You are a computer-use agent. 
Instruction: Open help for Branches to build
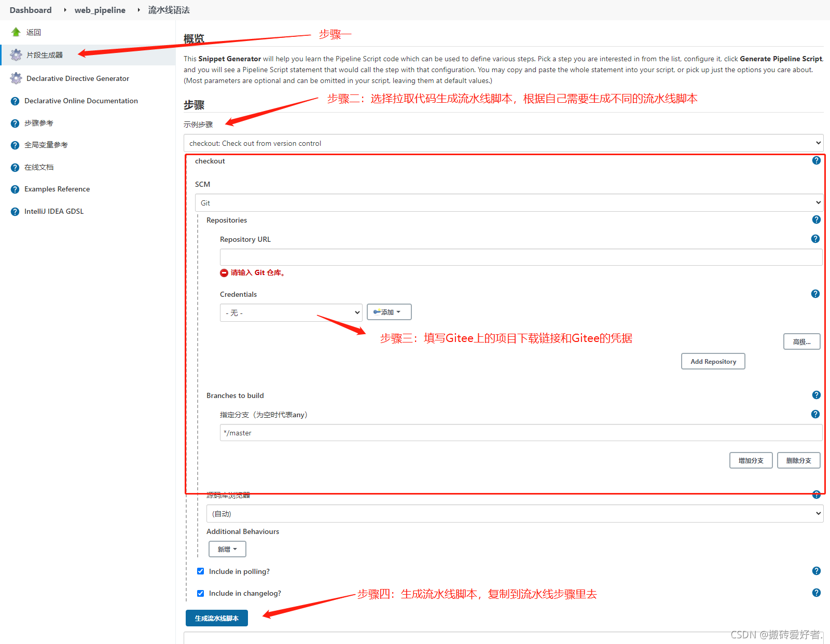coord(817,395)
